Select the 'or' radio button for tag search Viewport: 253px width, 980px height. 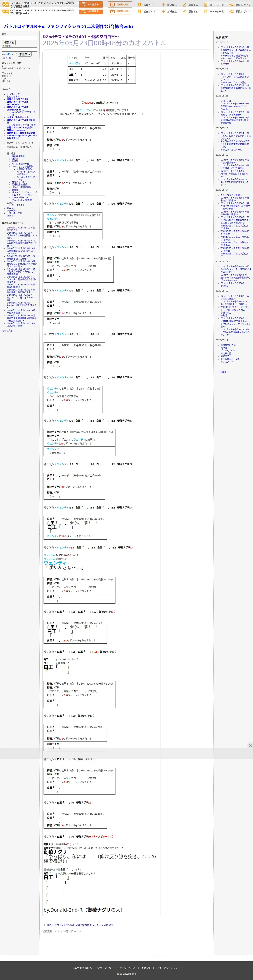coord(15,54)
